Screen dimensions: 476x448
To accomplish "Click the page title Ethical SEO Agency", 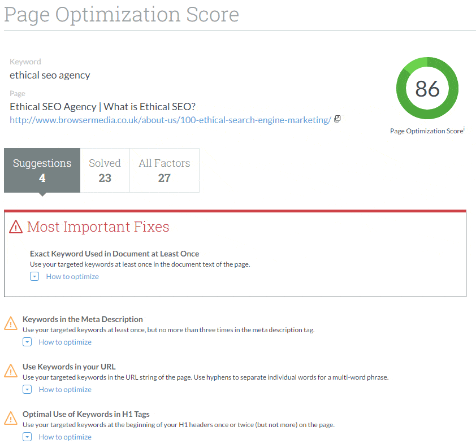I will pos(103,107).
